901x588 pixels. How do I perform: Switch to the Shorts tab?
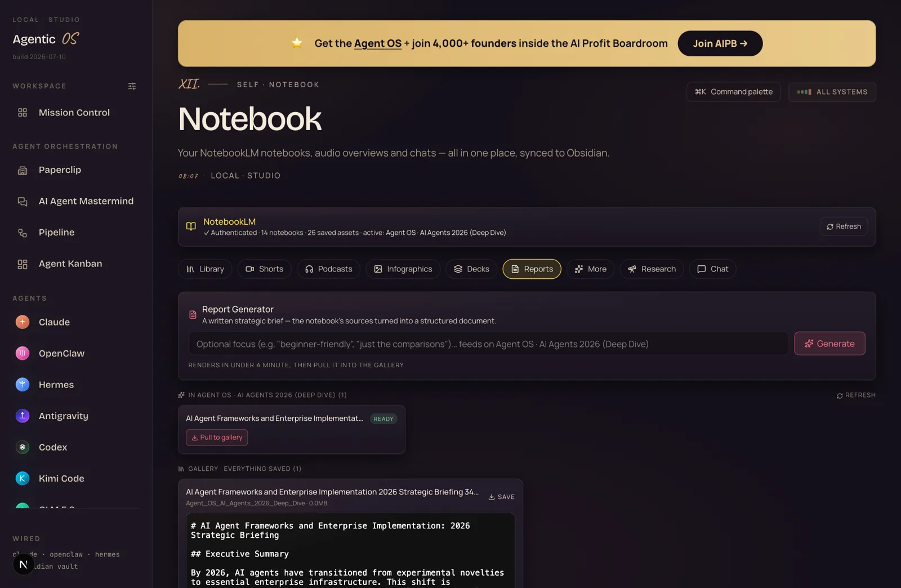pos(264,269)
